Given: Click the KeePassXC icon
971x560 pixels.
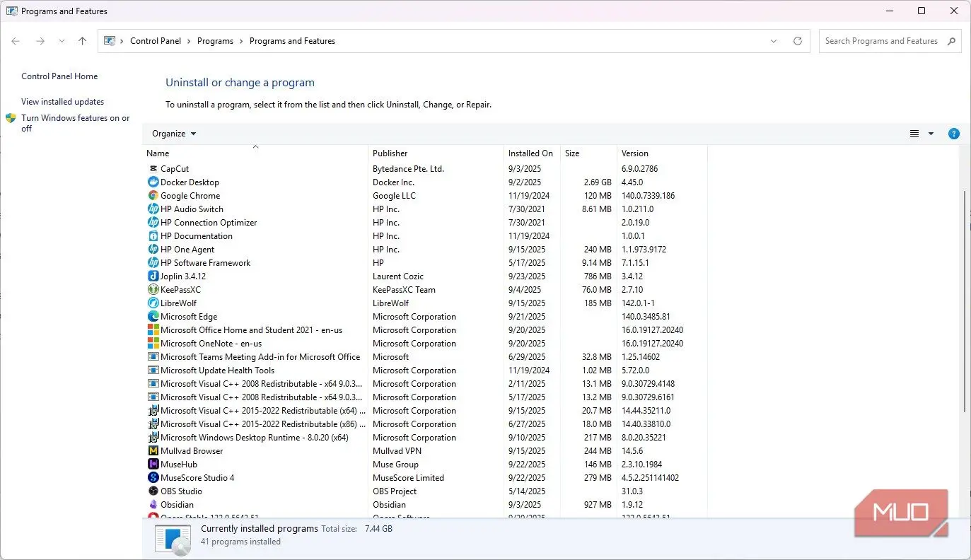Looking at the screenshot, I should [x=153, y=290].
